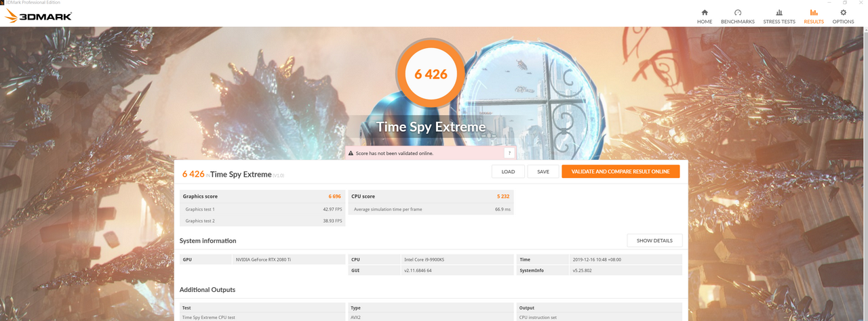
Task: Click Graphics test 1 row 42.97 FPS
Action: [x=262, y=209]
